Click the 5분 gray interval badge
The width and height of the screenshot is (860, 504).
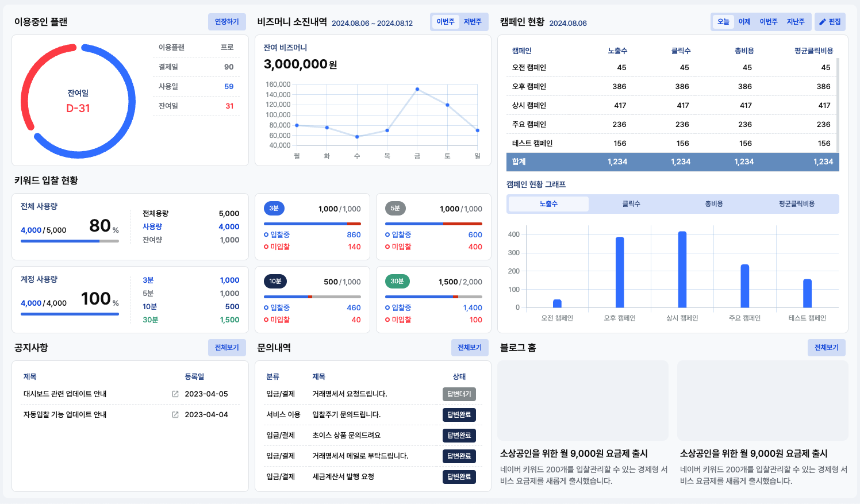[396, 209]
